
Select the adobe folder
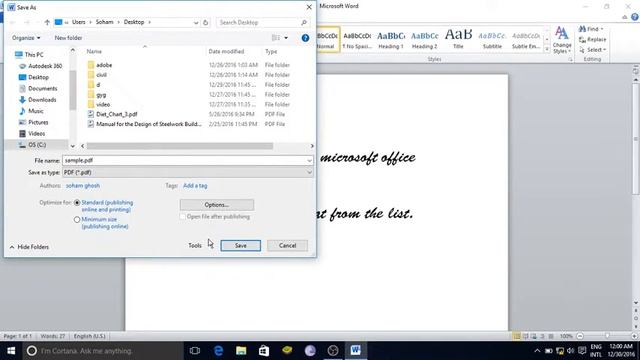pyautogui.click(x=104, y=65)
